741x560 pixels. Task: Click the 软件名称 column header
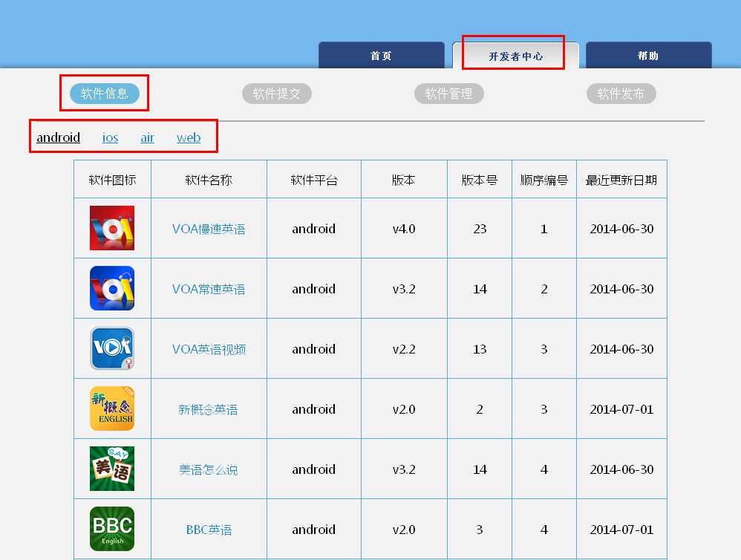click(209, 180)
